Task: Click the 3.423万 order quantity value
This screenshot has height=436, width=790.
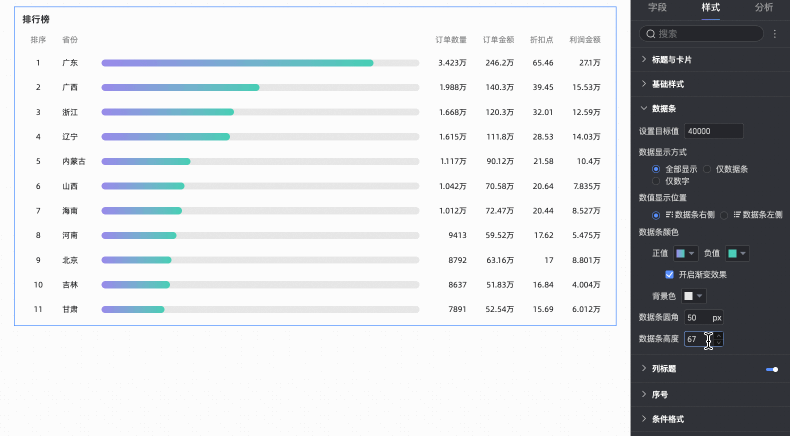Action: pos(452,63)
